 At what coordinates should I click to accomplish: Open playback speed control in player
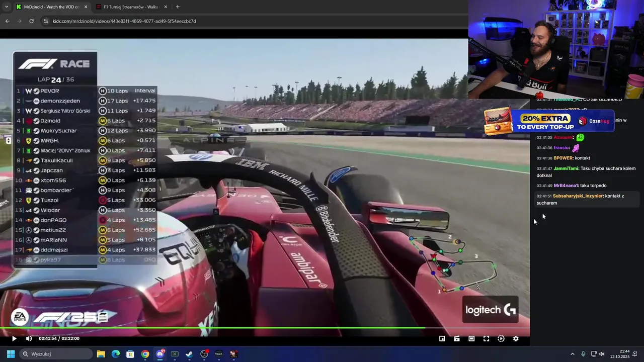[501, 338]
